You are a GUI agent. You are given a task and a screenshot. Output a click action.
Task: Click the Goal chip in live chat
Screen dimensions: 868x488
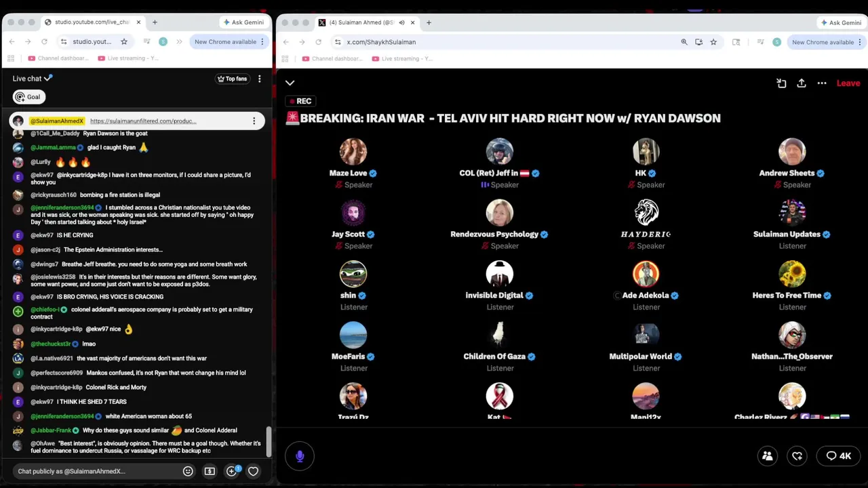tap(28, 97)
